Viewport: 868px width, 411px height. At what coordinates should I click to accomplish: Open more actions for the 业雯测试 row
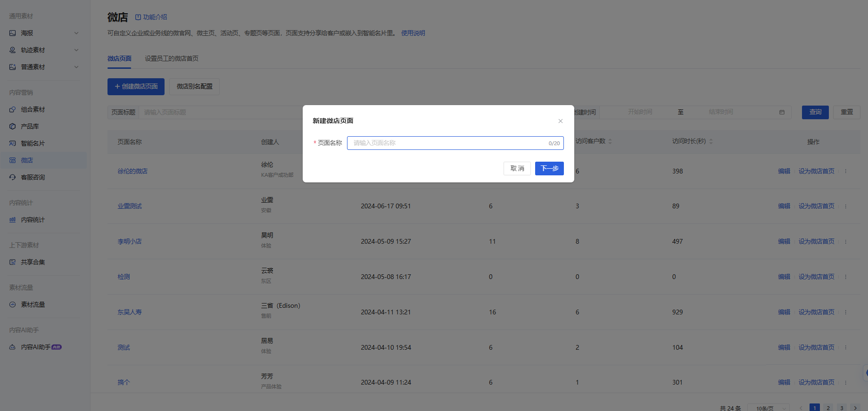tap(846, 206)
